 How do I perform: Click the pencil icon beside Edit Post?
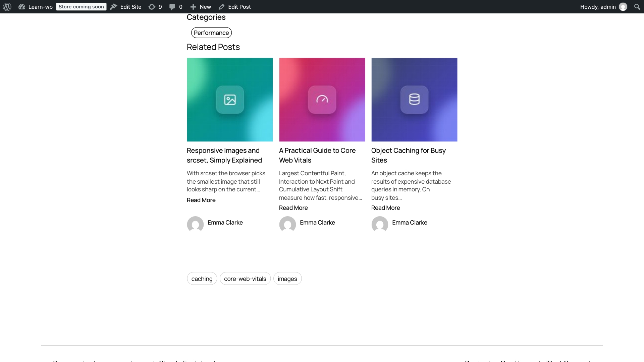coord(222,7)
